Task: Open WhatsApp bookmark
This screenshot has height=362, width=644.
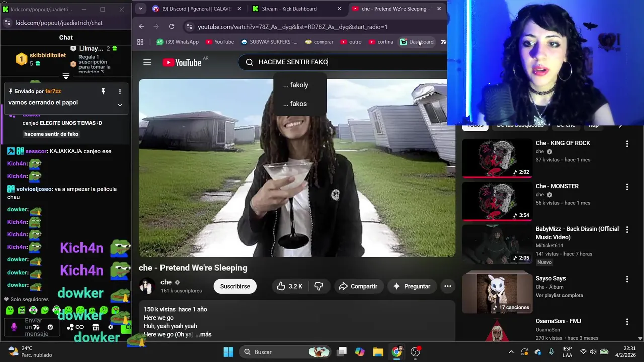Action: click(x=178, y=42)
